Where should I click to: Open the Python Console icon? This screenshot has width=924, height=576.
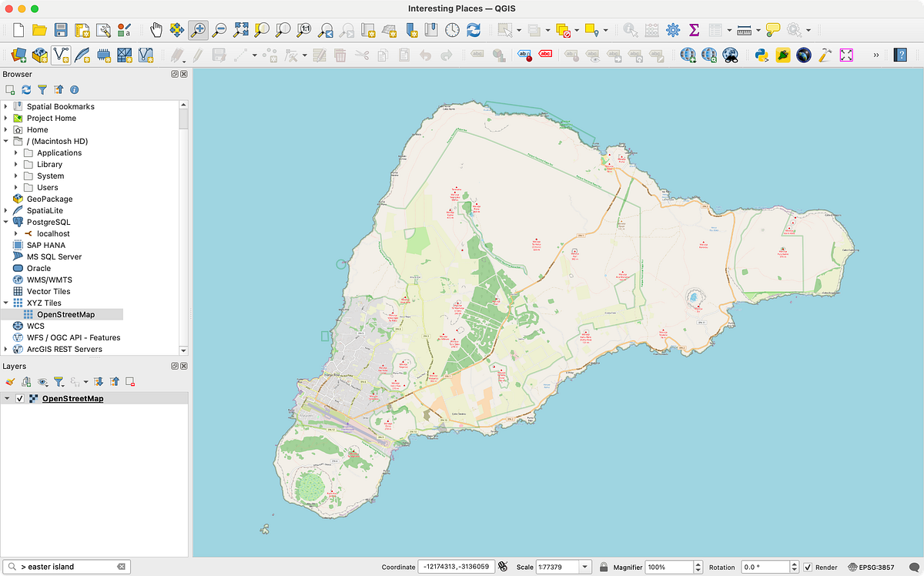pyautogui.click(x=762, y=55)
